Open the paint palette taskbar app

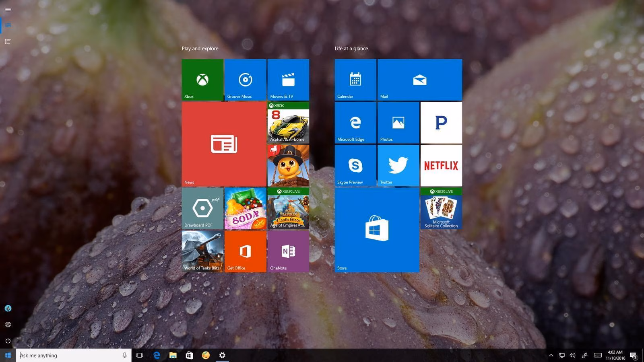point(206,355)
